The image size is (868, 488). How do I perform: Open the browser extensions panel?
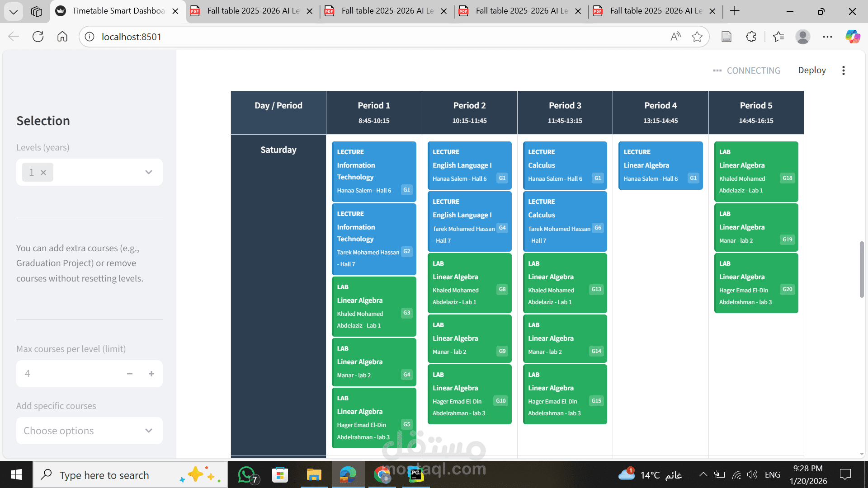[x=751, y=37]
